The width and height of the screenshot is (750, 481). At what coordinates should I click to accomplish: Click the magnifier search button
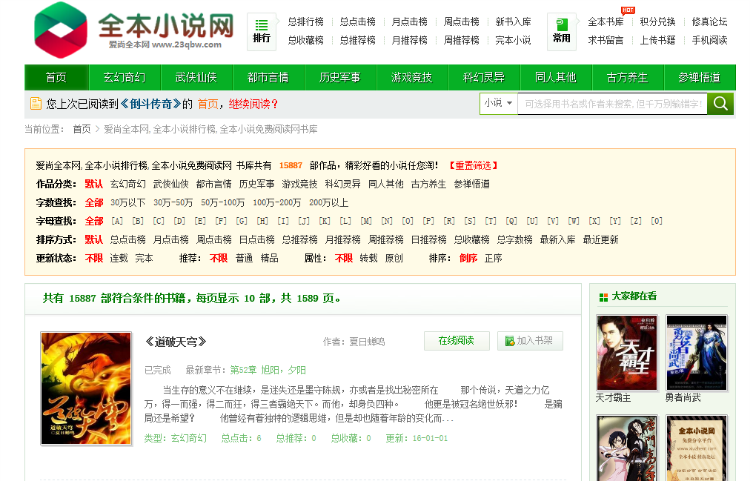[x=721, y=104]
